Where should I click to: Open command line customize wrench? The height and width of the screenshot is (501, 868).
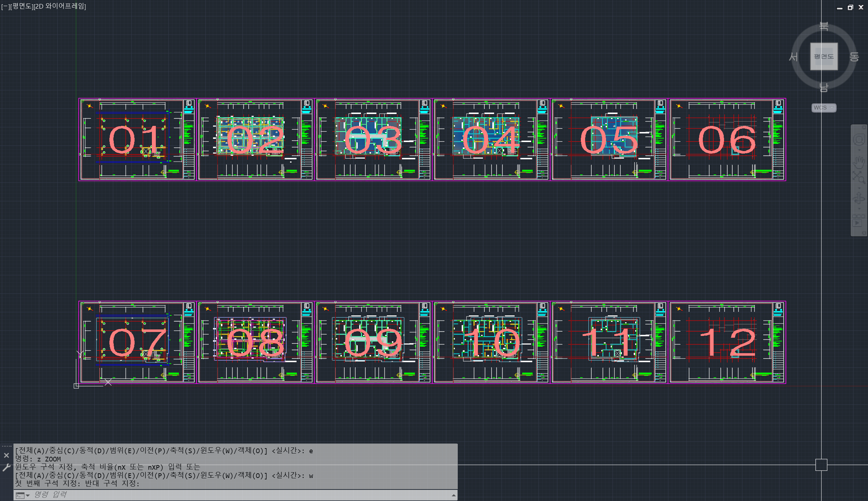(x=6, y=467)
